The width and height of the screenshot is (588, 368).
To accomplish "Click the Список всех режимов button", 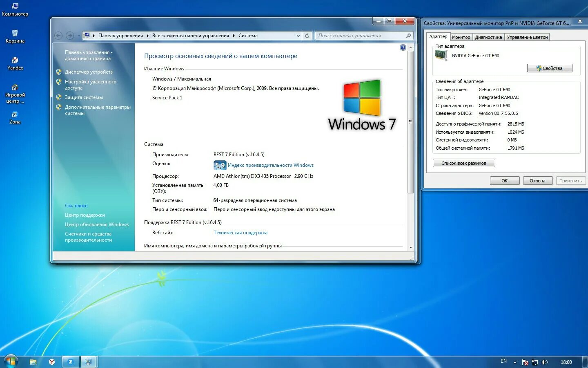I will click(464, 163).
